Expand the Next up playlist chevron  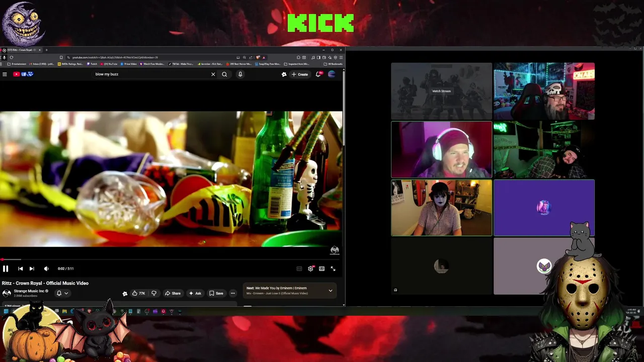[x=331, y=291]
